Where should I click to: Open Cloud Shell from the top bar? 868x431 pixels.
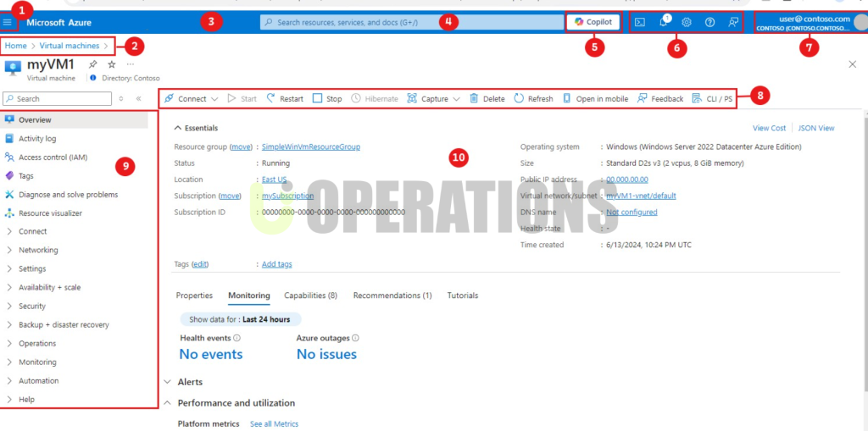click(639, 22)
